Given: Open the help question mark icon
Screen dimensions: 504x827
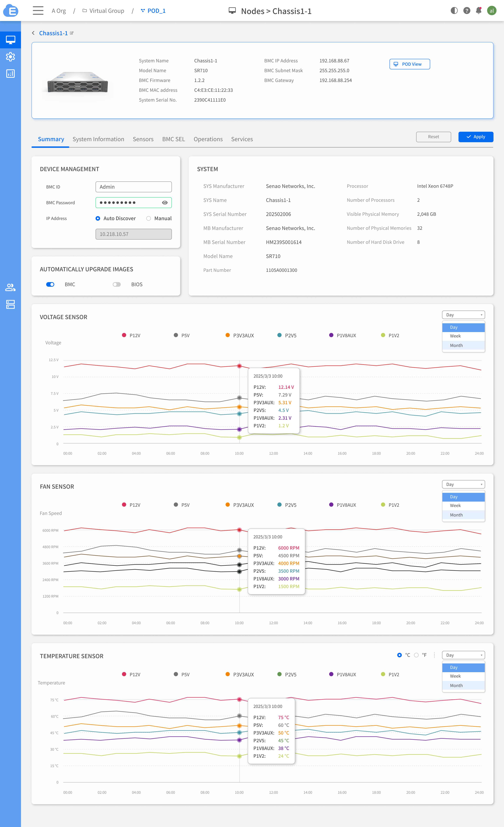Looking at the screenshot, I should 466,11.
